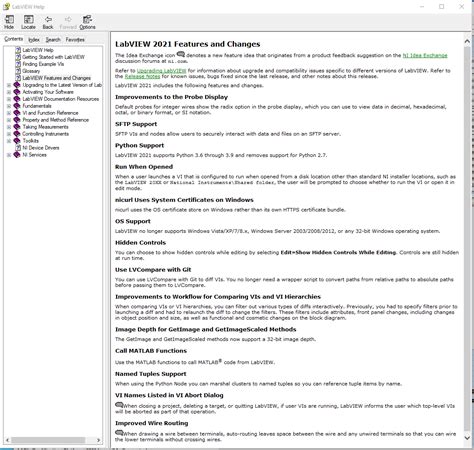Expand the LabVIEW Documentation Resources node

pyautogui.click(x=9, y=99)
